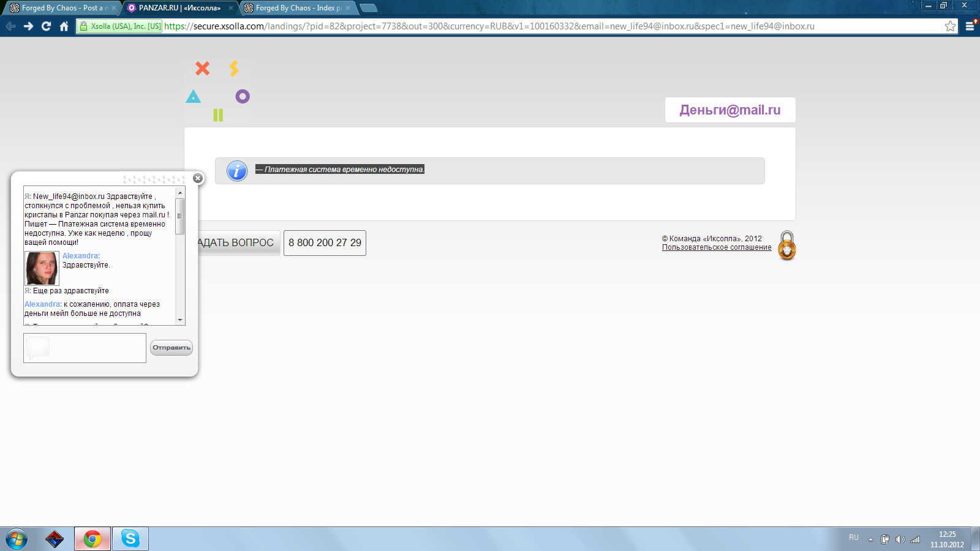Click chat scrollbar up arrow
This screenshot has height=551, width=980.
180,192
